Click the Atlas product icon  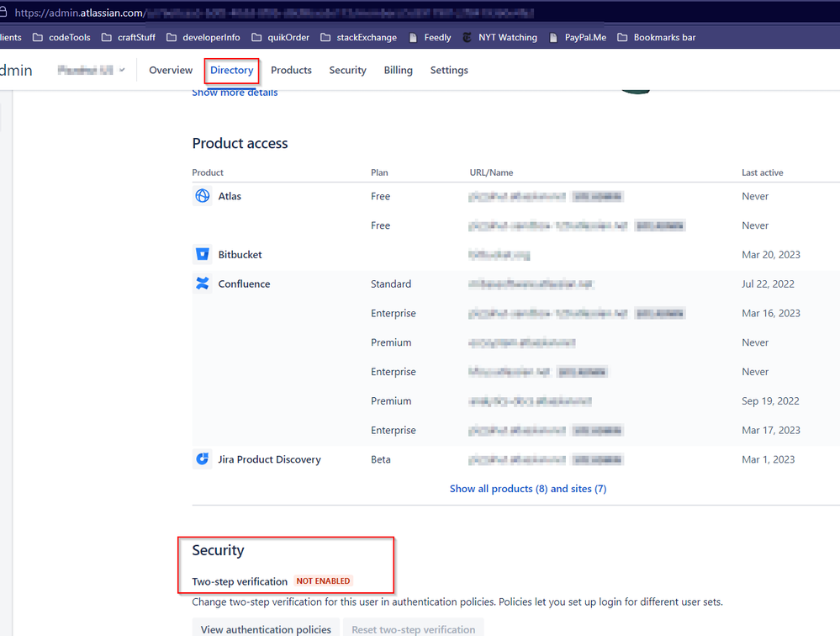(202, 196)
